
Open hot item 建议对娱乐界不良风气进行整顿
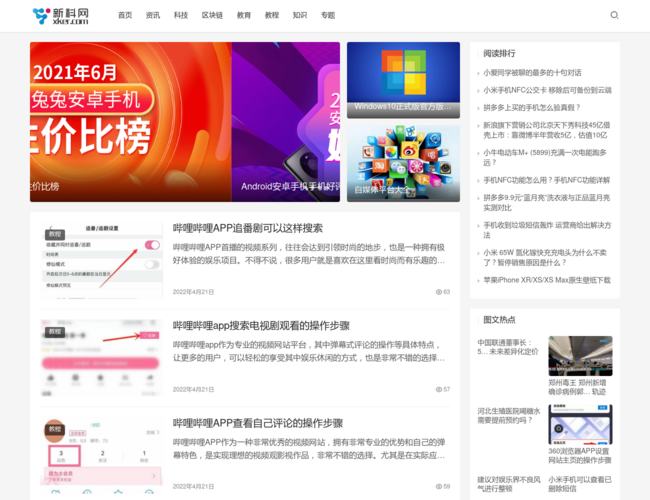point(509,484)
